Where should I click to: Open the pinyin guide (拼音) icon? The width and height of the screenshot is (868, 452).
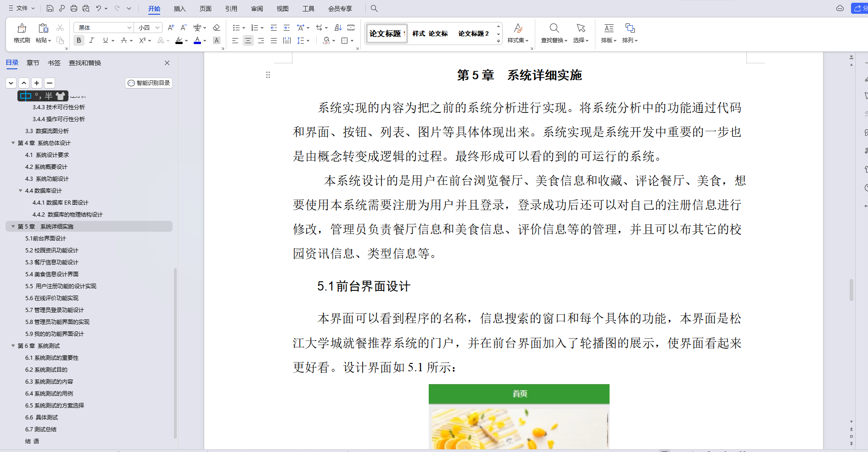[x=197, y=28]
